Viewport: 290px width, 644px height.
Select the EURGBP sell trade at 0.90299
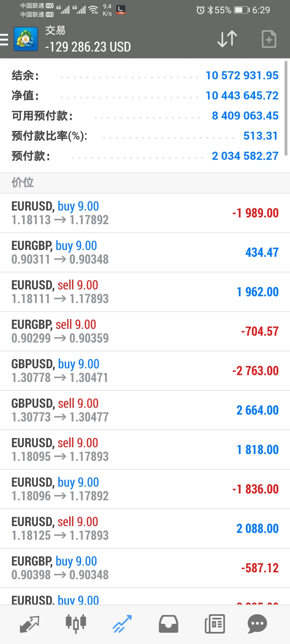(x=145, y=331)
